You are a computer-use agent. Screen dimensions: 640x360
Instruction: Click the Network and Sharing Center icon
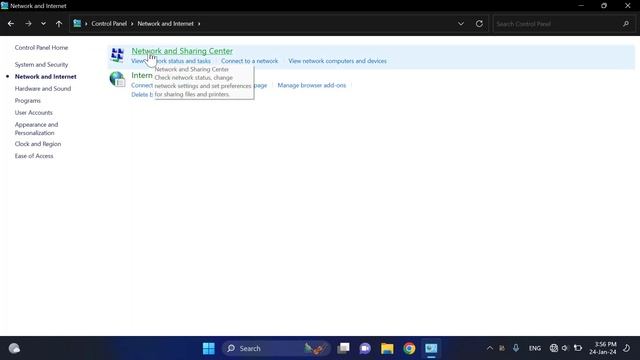click(x=117, y=55)
